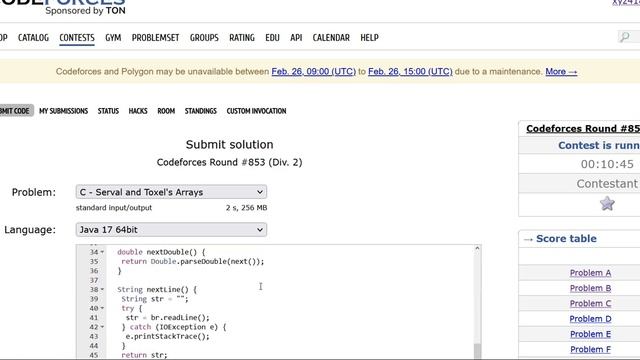Open Problem D in score table
This screenshot has width=640, height=360.
pos(590,319)
